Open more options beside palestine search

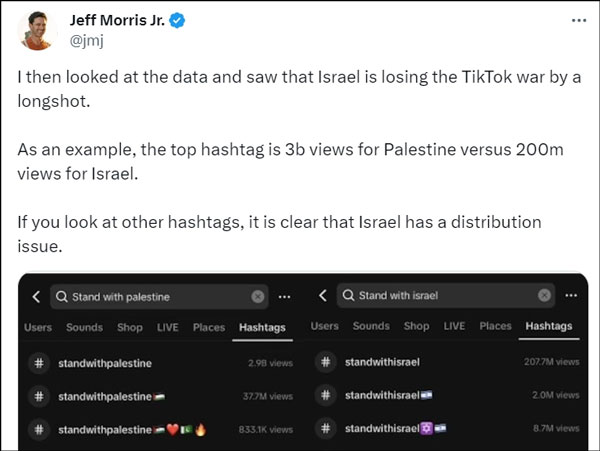[x=284, y=296]
